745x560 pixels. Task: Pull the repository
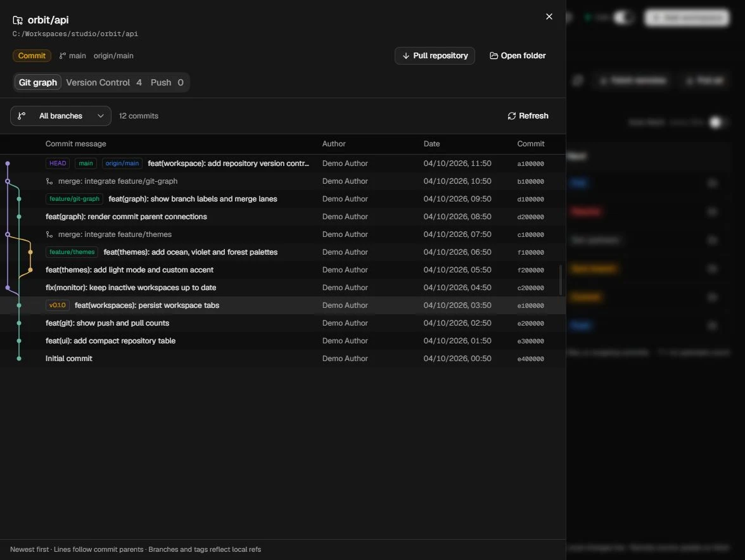(435, 56)
